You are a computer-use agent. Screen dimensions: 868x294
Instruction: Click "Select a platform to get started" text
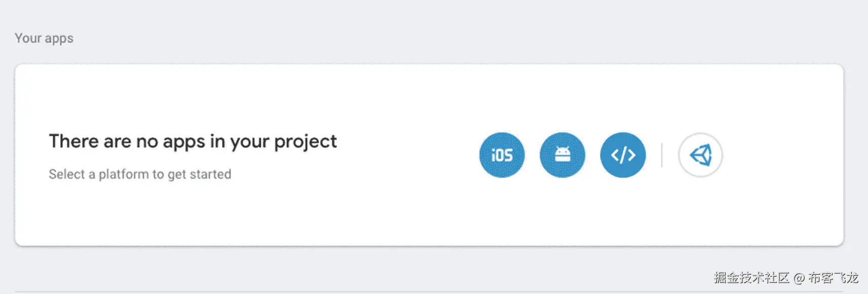click(140, 174)
